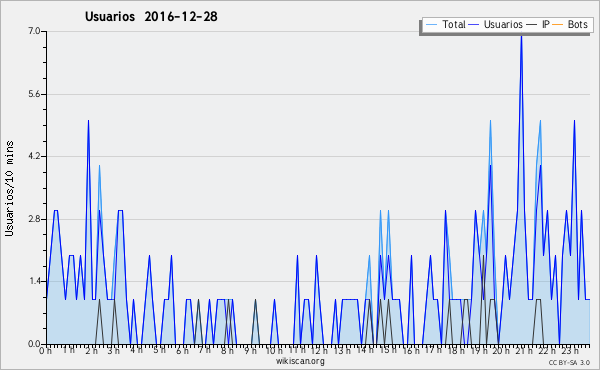Image resolution: width=600 pixels, height=370 pixels.
Task: Click the orange Bots legend line
Action: [558, 25]
